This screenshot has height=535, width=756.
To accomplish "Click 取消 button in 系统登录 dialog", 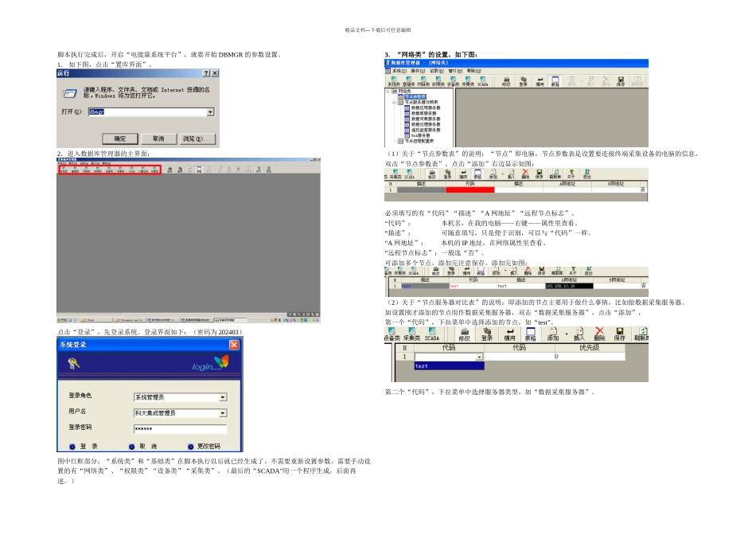I will point(143,447).
